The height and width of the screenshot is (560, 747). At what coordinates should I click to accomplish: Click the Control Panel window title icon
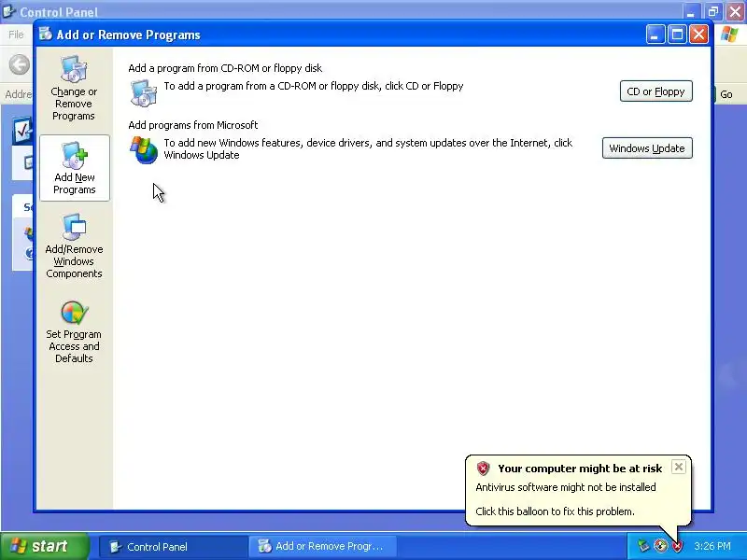(x=9, y=11)
